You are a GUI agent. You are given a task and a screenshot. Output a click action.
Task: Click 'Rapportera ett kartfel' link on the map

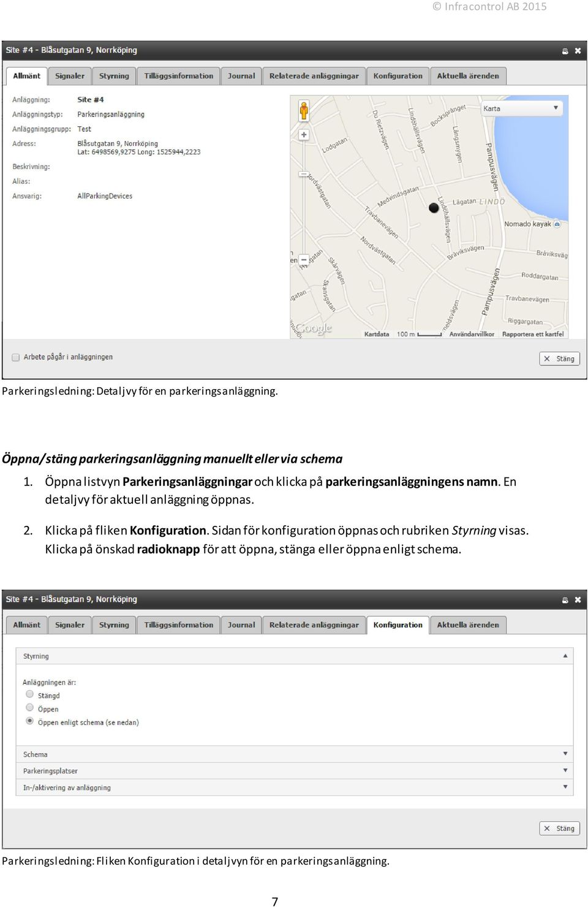pos(533,334)
